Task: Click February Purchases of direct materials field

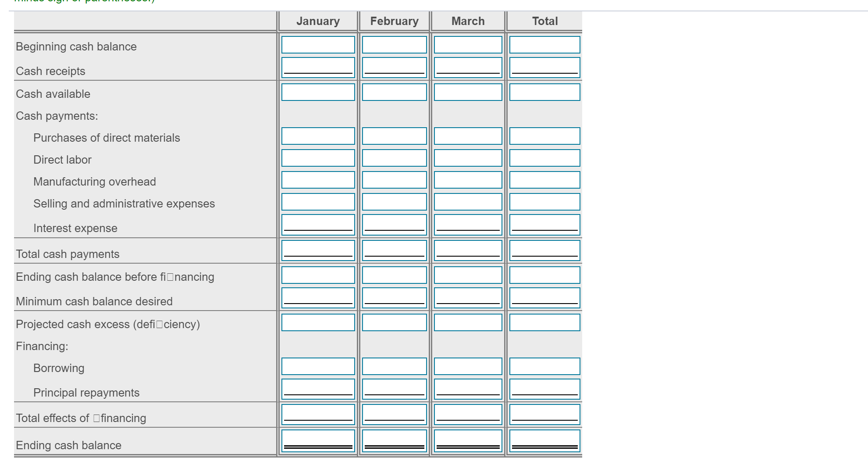Action: pyautogui.click(x=394, y=136)
